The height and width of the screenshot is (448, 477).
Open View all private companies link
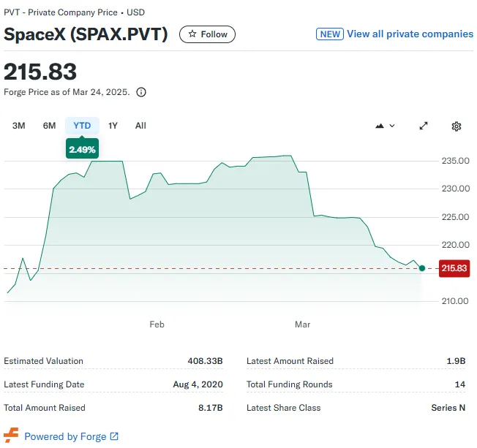click(410, 34)
